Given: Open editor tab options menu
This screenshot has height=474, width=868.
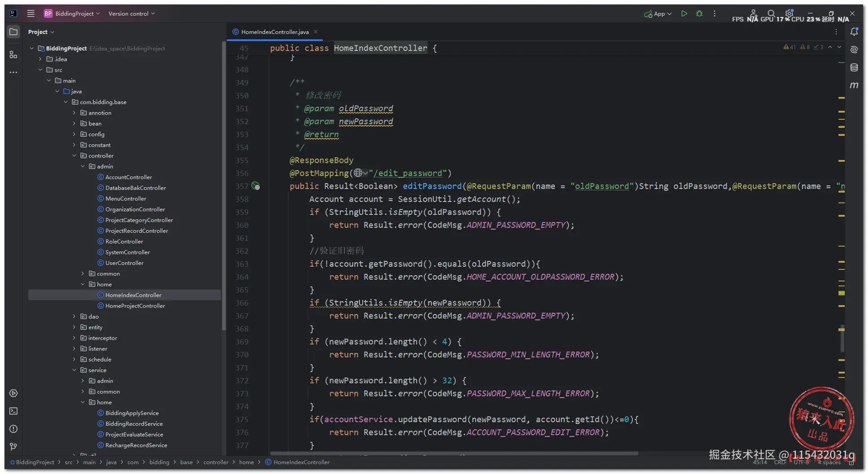Looking at the screenshot, I should tap(836, 32).
